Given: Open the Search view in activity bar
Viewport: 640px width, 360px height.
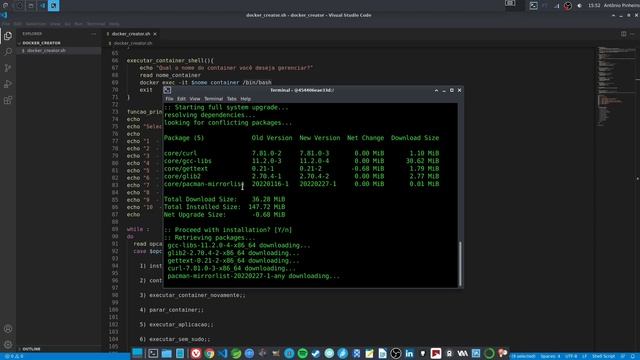Looking at the screenshot, I should coord(8,52).
